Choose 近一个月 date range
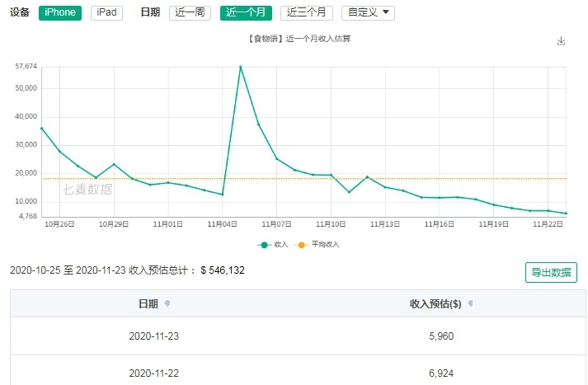 pos(246,12)
